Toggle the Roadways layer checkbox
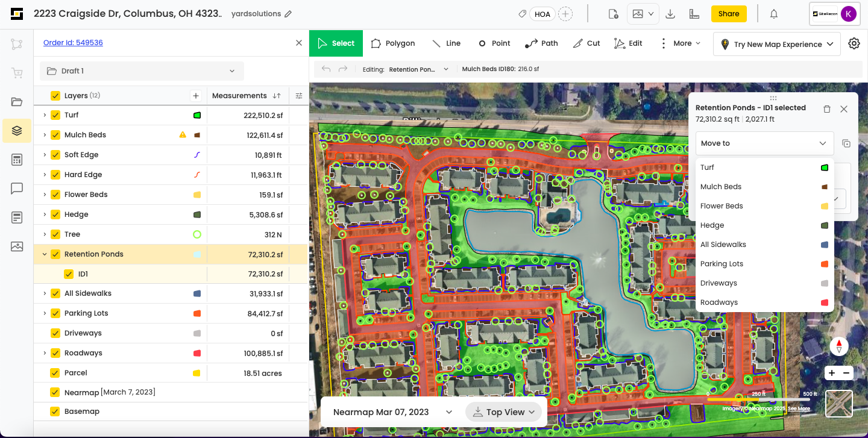 (55, 353)
